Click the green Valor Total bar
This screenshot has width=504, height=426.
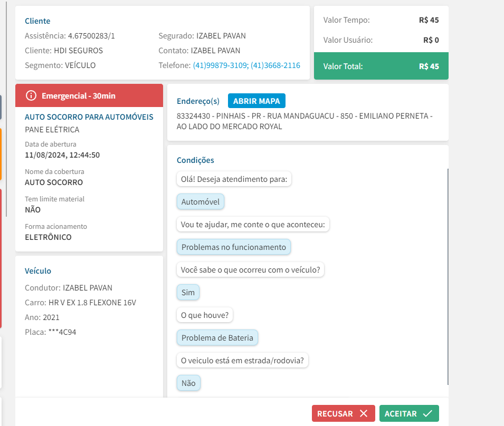pos(381,66)
